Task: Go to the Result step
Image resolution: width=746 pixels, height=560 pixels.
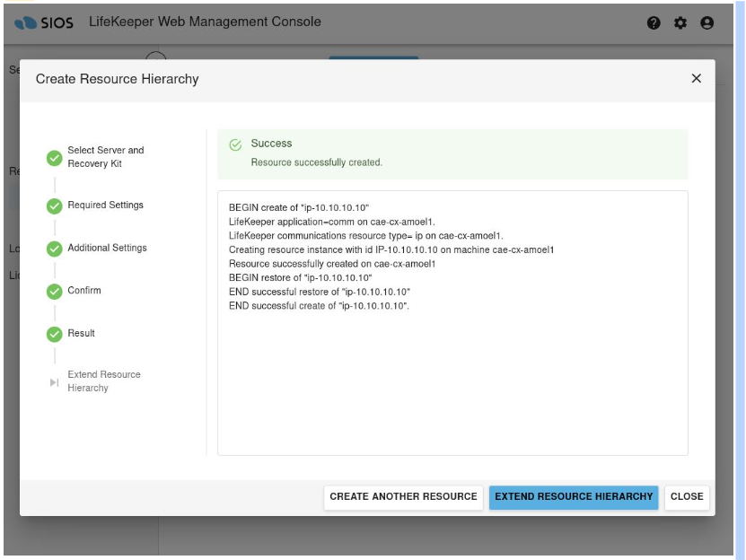Action: pyautogui.click(x=81, y=333)
